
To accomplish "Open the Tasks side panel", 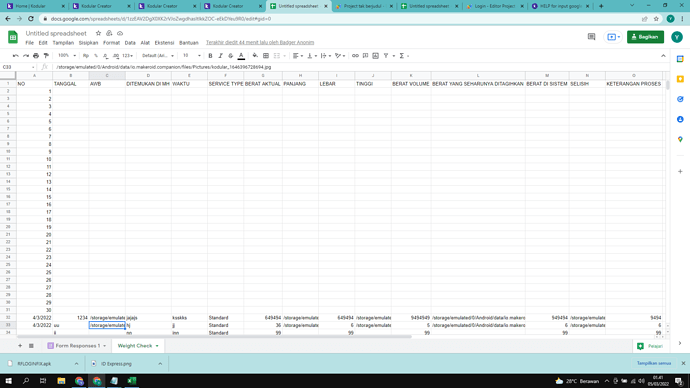I will point(680,99).
